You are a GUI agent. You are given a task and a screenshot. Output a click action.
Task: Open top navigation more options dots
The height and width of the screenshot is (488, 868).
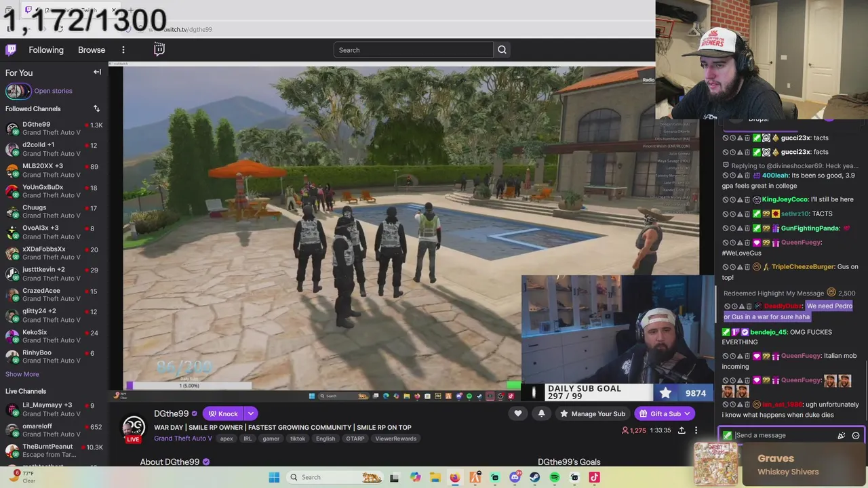point(123,49)
